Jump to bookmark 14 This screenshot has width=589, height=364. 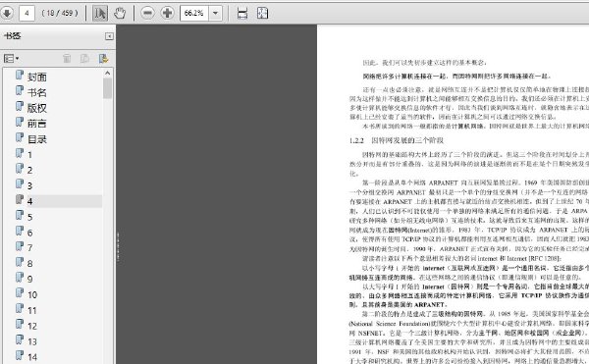32,357
